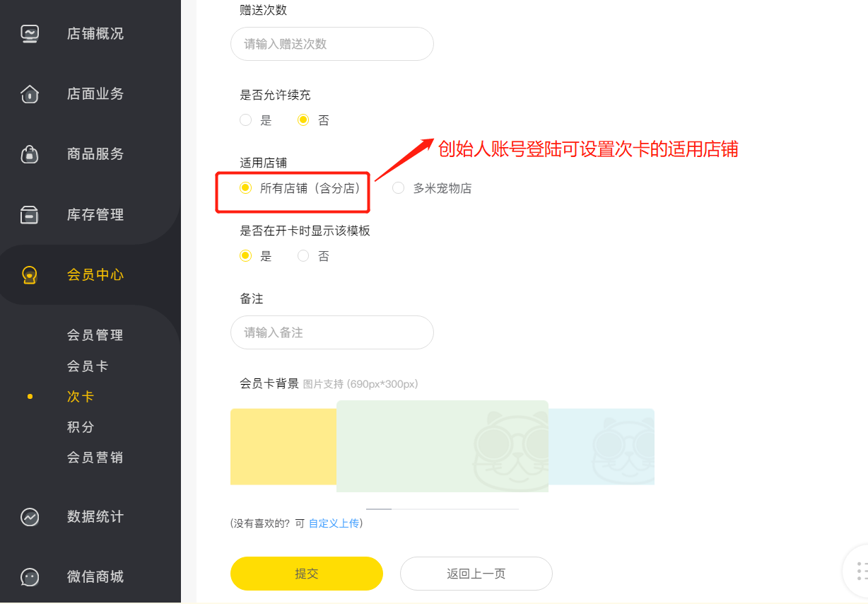This screenshot has width=868, height=604.
Task: Go to 积分 submenu item
Action: [81, 427]
